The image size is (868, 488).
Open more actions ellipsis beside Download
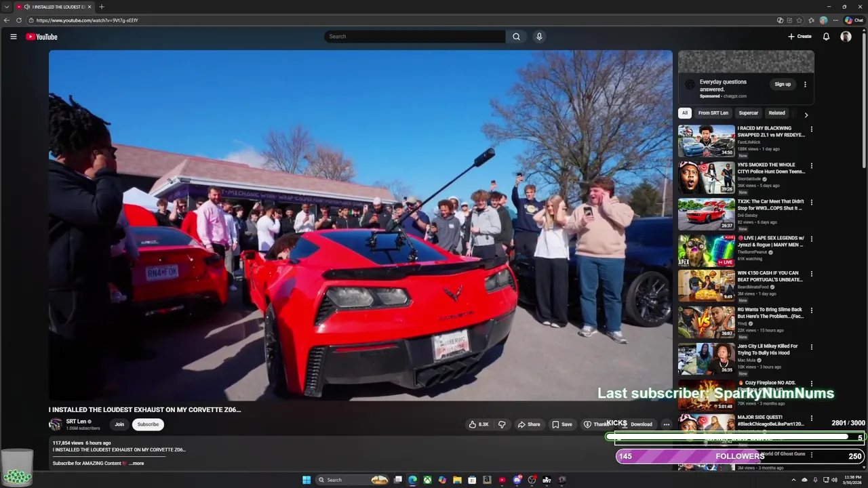[667, 424]
